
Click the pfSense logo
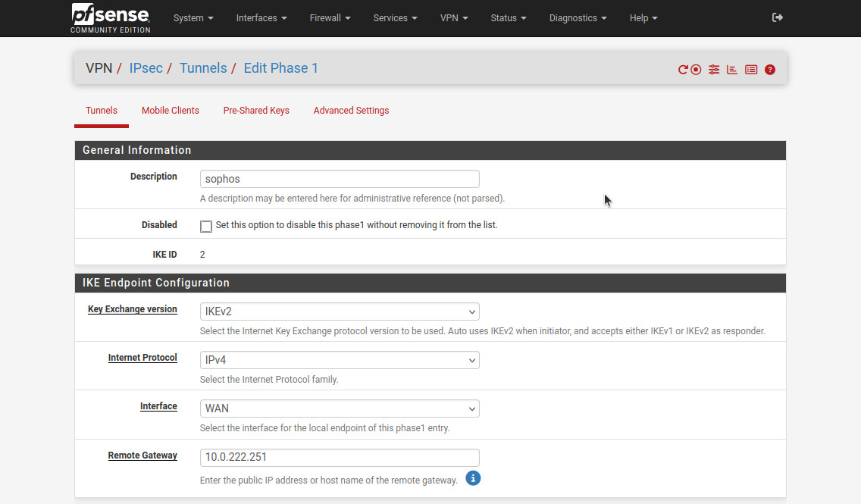pyautogui.click(x=111, y=17)
